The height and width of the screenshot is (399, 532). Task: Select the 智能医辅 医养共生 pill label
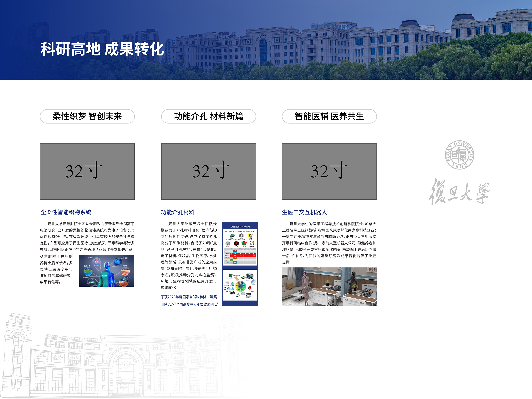coord(329,116)
